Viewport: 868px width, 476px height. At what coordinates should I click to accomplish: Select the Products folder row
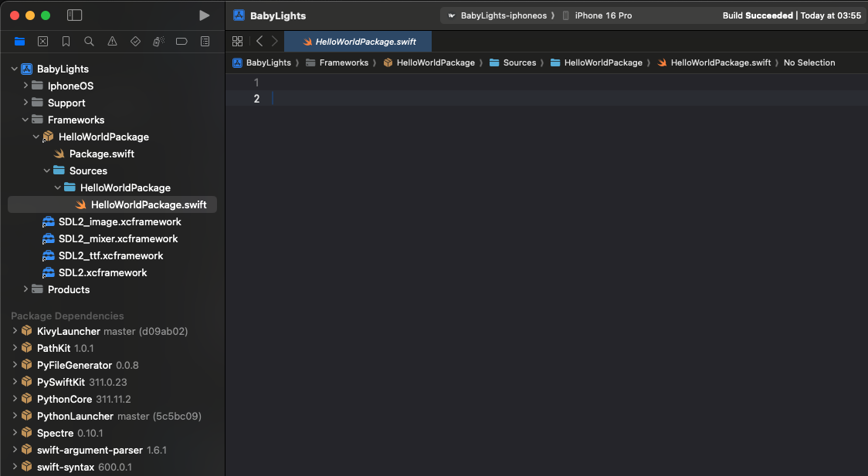pyautogui.click(x=113, y=290)
